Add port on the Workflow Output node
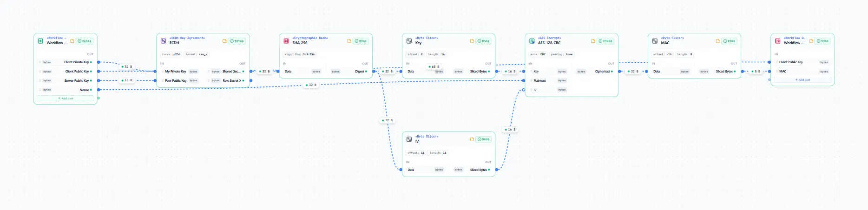The image size is (868, 210). click(802, 80)
